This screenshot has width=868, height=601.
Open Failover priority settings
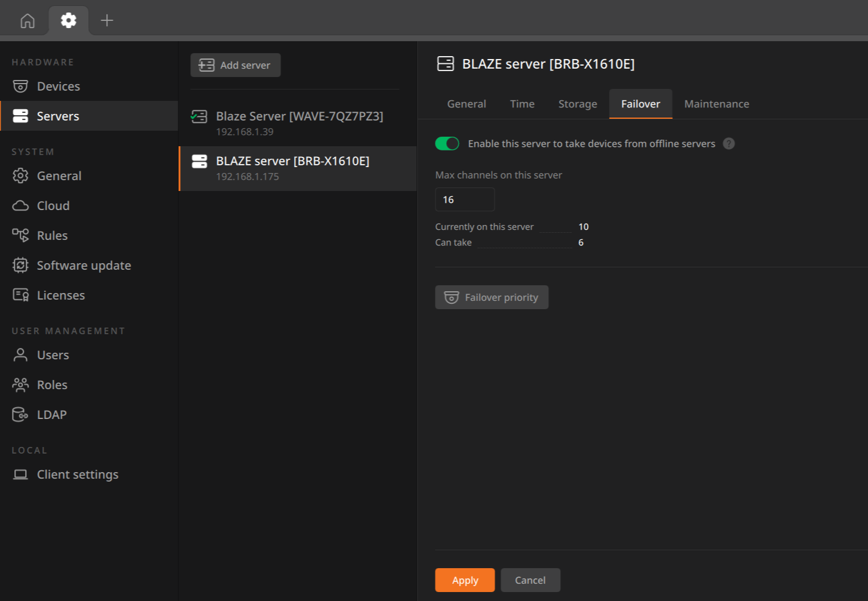(x=492, y=297)
